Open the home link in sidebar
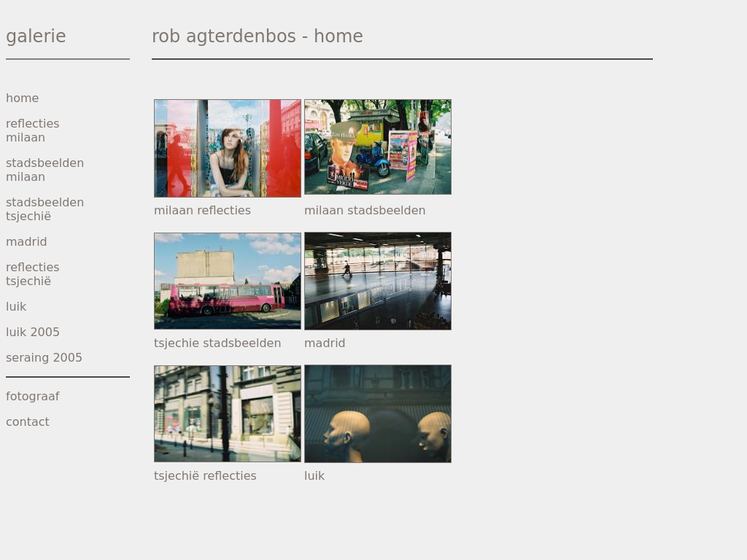The height and width of the screenshot is (560, 747). 23,98
